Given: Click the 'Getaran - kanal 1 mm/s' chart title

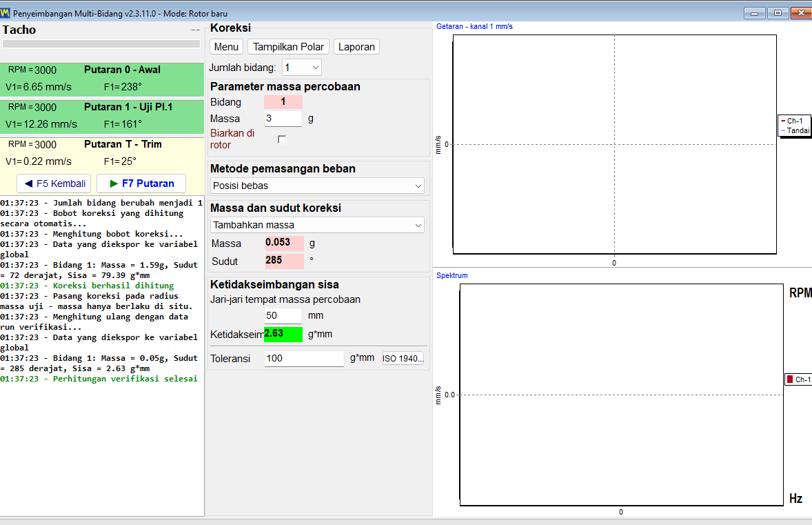Looking at the screenshot, I should (x=474, y=26).
